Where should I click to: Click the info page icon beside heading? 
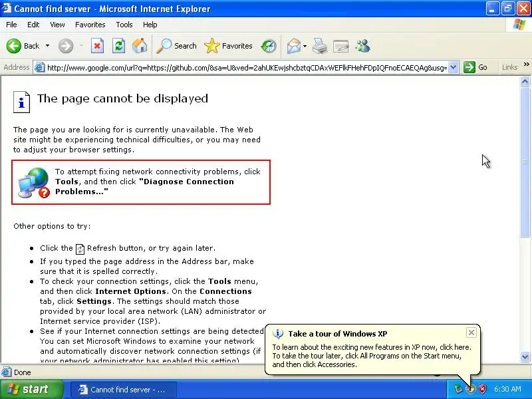pos(22,102)
